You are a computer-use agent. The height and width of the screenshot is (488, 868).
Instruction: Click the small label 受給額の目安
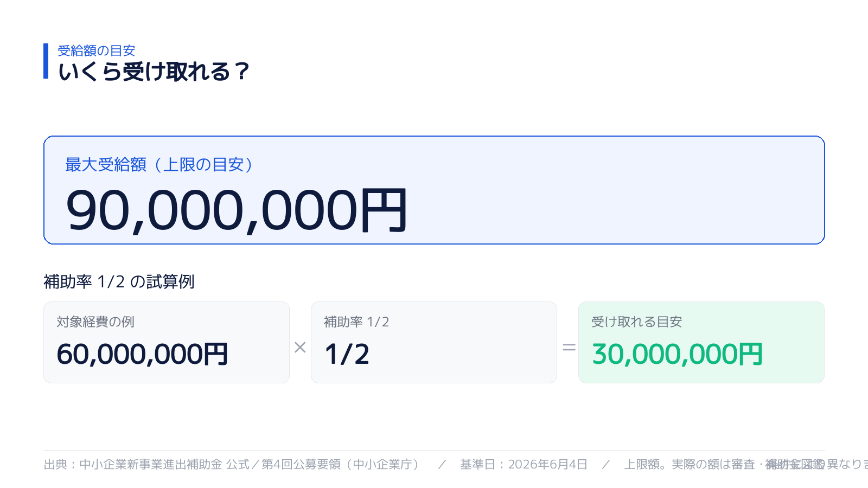click(97, 50)
